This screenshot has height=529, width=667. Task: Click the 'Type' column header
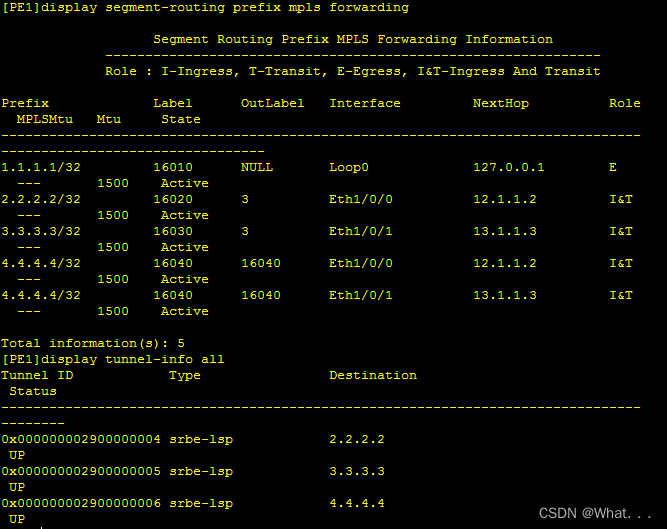click(185, 375)
